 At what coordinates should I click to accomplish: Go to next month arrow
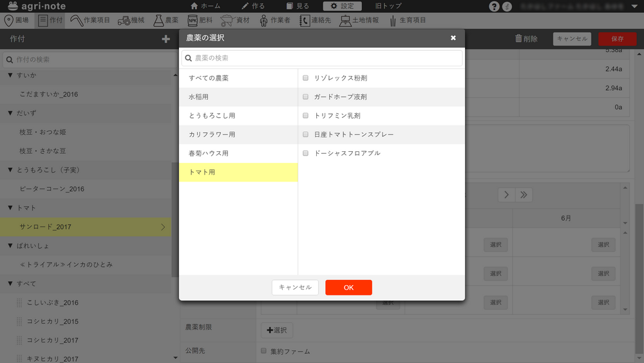506,194
